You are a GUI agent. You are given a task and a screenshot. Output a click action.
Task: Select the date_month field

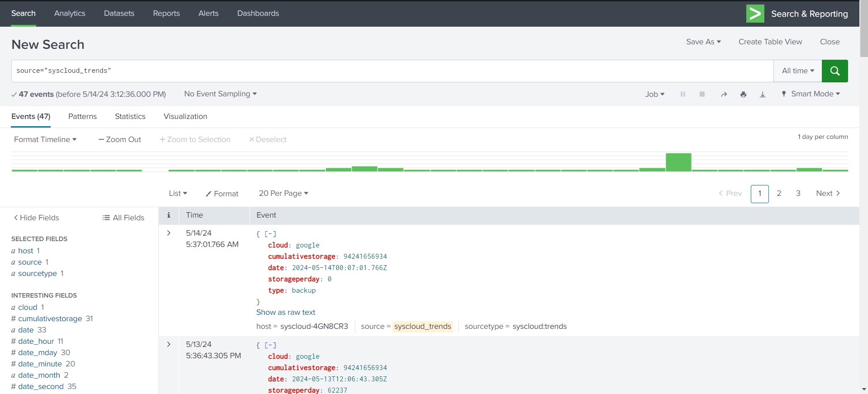[39, 375]
